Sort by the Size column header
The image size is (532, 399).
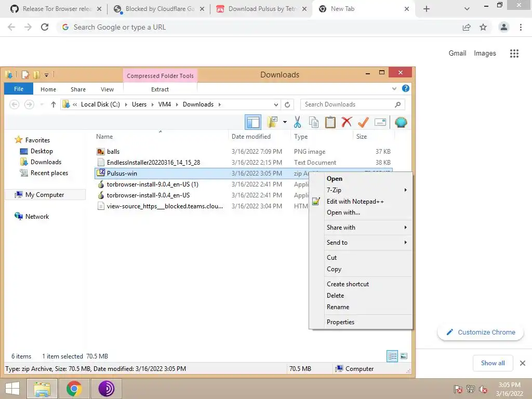point(373,137)
